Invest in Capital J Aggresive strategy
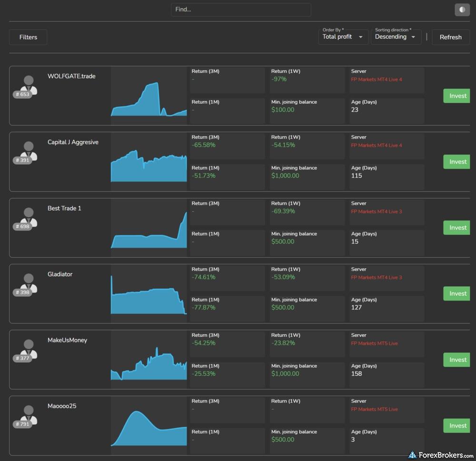This screenshot has width=476, height=461. pyautogui.click(x=457, y=162)
